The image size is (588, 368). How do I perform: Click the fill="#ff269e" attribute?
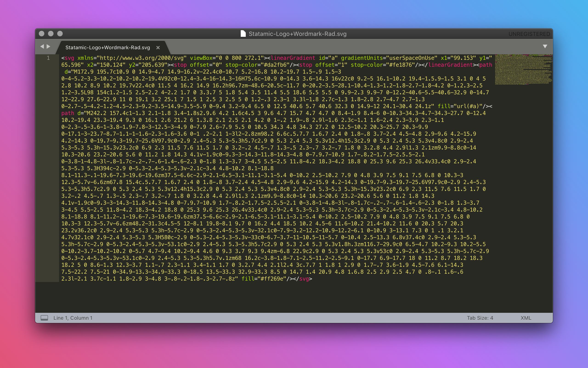264,279
